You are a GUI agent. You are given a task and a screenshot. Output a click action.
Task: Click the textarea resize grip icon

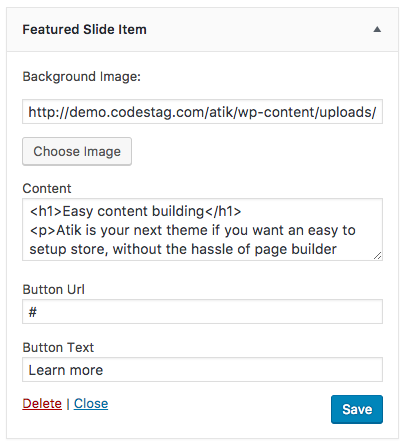378,256
